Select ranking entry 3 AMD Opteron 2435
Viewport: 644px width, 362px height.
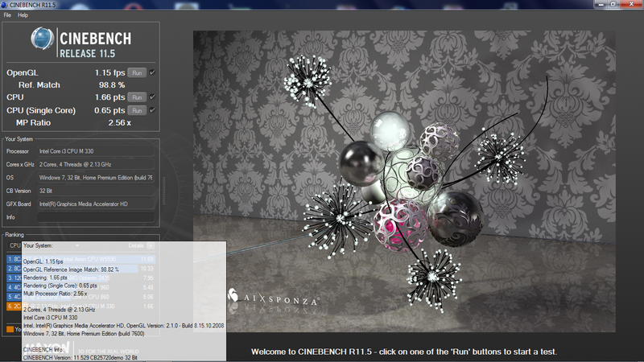click(x=81, y=278)
